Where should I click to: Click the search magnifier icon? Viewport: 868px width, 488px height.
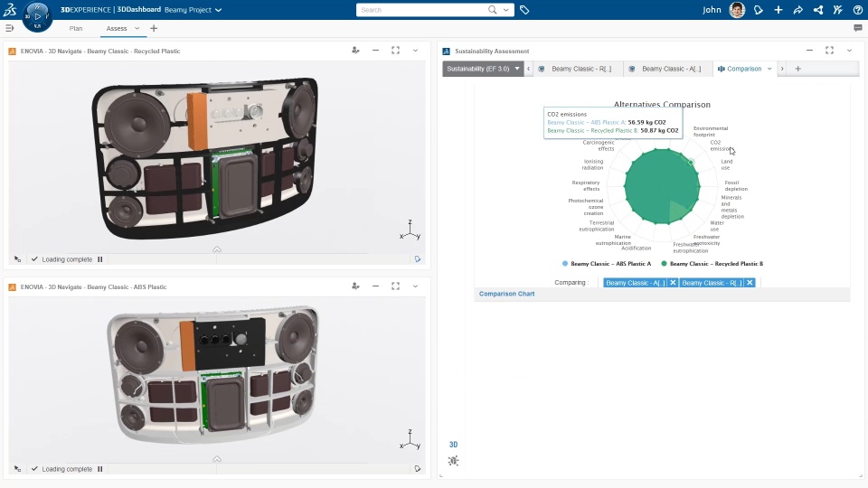coord(492,10)
